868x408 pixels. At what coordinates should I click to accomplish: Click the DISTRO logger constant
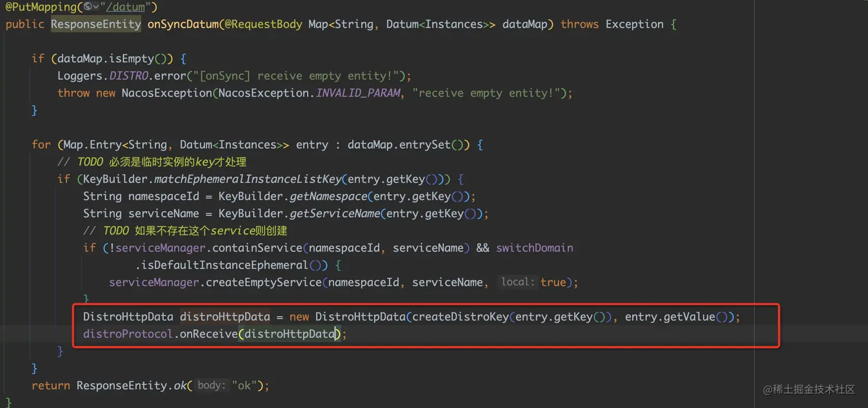(x=129, y=76)
